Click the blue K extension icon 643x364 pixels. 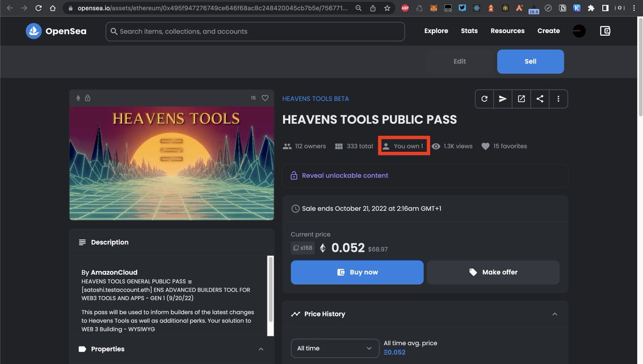(577, 8)
